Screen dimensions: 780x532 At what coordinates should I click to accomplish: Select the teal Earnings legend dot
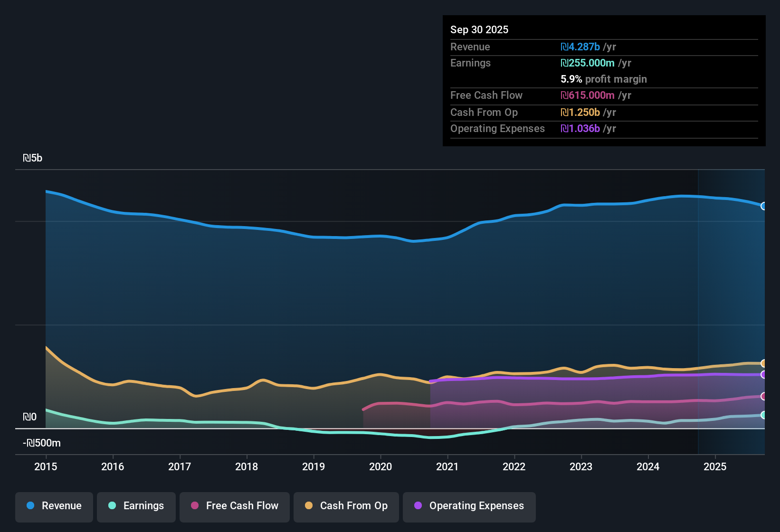112,506
